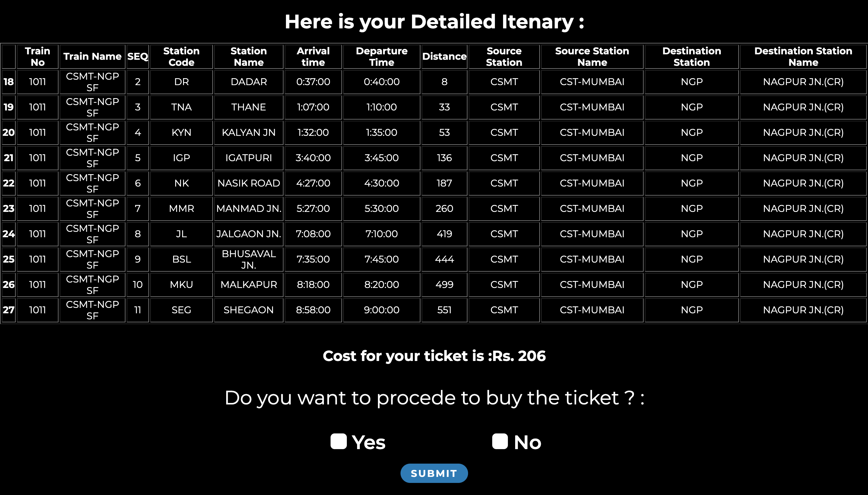Viewport: 868px width, 495px height.
Task: Click the Arrival time column header
Action: coord(313,56)
